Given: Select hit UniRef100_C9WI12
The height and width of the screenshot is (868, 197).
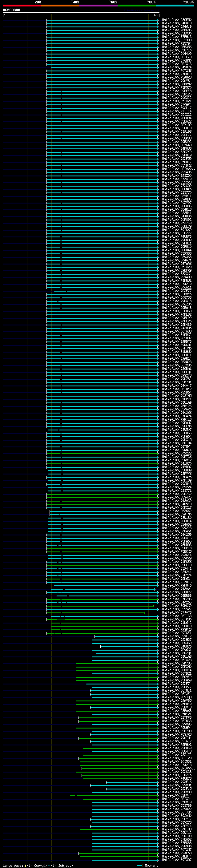Looking at the screenshot, I should tap(177, 833).
